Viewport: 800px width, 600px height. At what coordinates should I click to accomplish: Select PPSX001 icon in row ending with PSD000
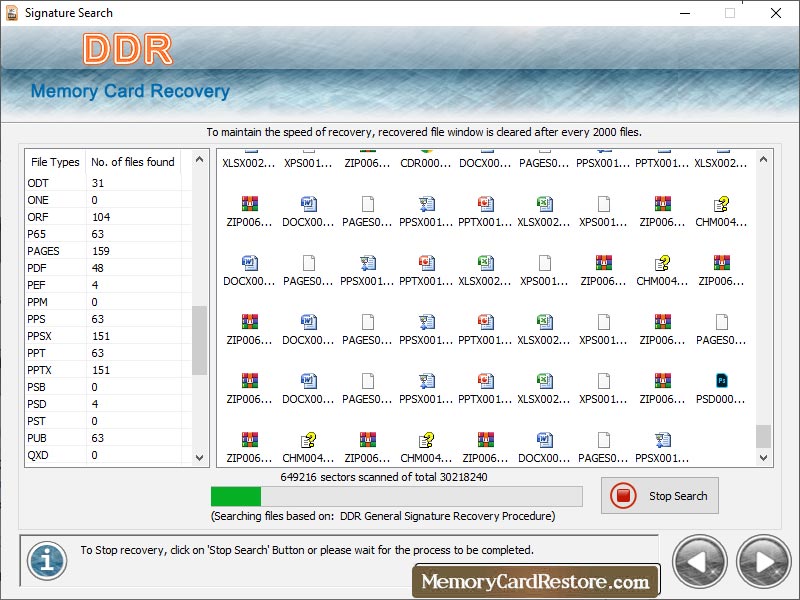click(x=427, y=381)
